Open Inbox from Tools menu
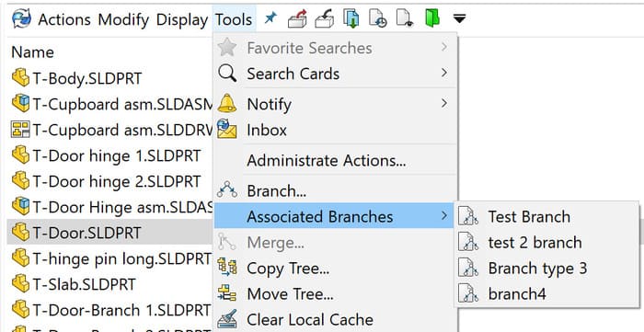The image size is (644, 332). coord(336,130)
